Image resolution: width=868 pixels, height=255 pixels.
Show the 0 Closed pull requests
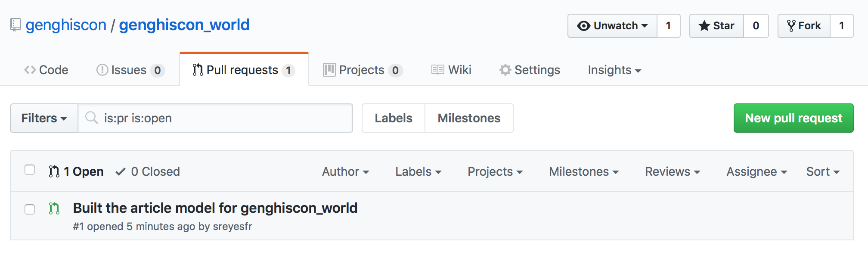click(x=148, y=171)
